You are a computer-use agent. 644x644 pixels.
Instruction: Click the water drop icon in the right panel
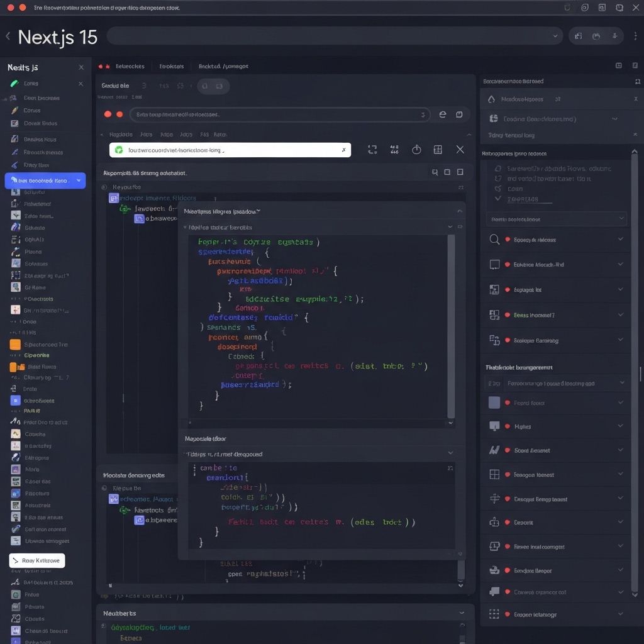click(x=492, y=99)
